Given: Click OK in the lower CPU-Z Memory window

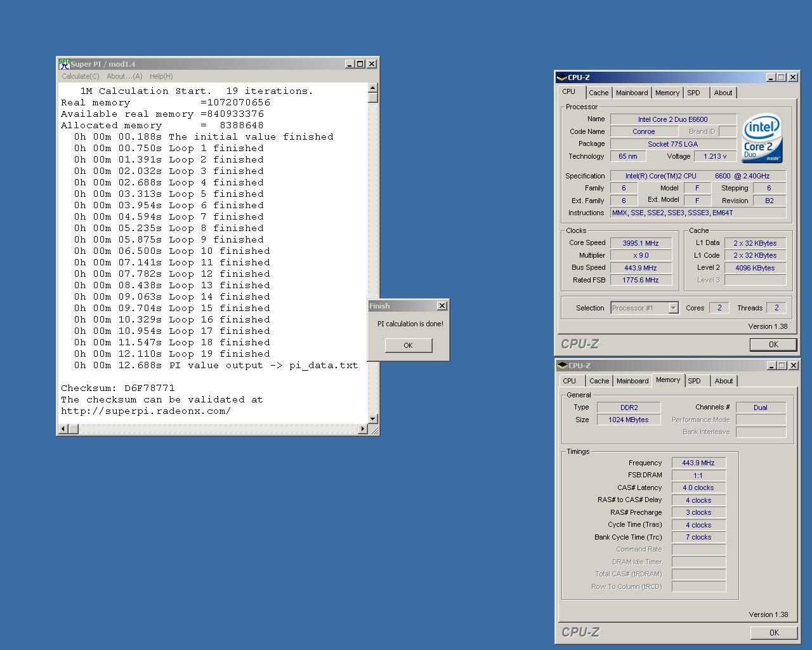Looking at the screenshot, I should click(x=774, y=633).
